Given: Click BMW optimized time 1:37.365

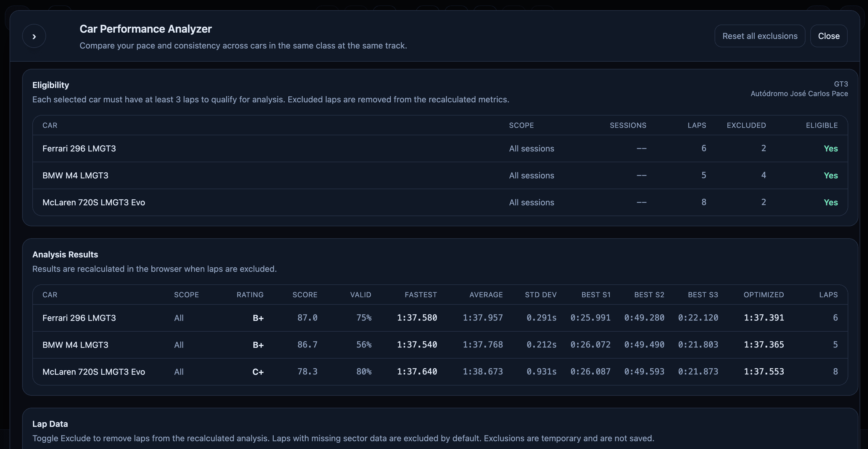Looking at the screenshot, I should (764, 345).
